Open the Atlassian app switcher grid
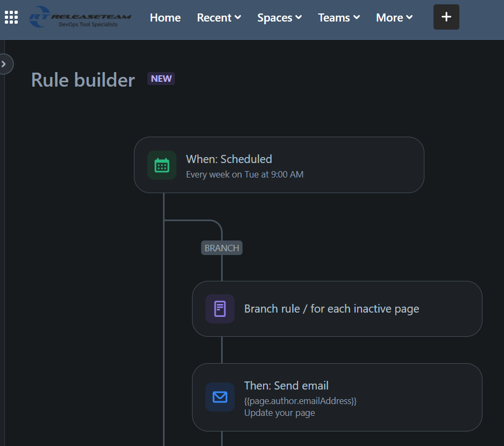 pyautogui.click(x=11, y=17)
